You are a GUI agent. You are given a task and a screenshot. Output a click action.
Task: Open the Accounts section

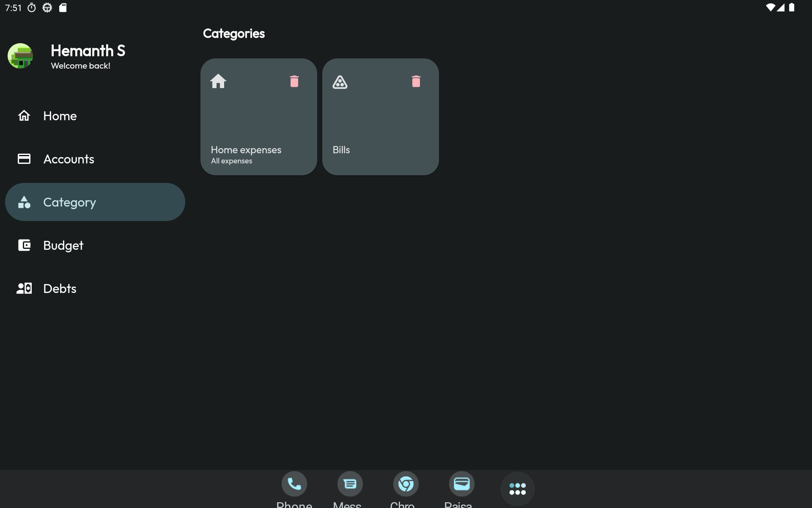pos(69,159)
